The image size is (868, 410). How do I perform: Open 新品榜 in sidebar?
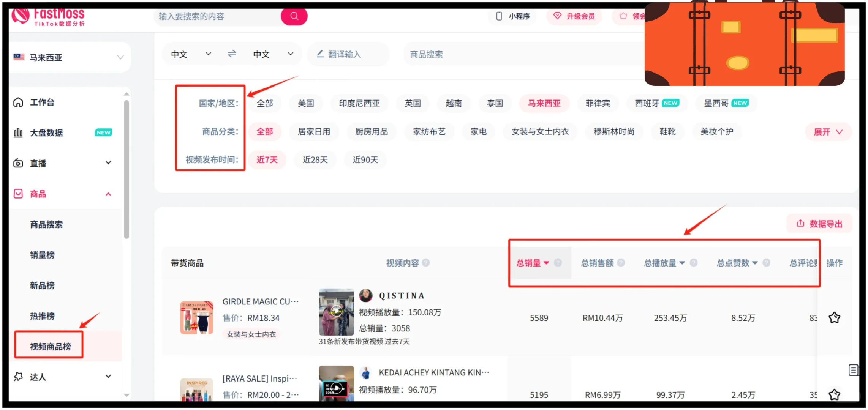tap(42, 285)
